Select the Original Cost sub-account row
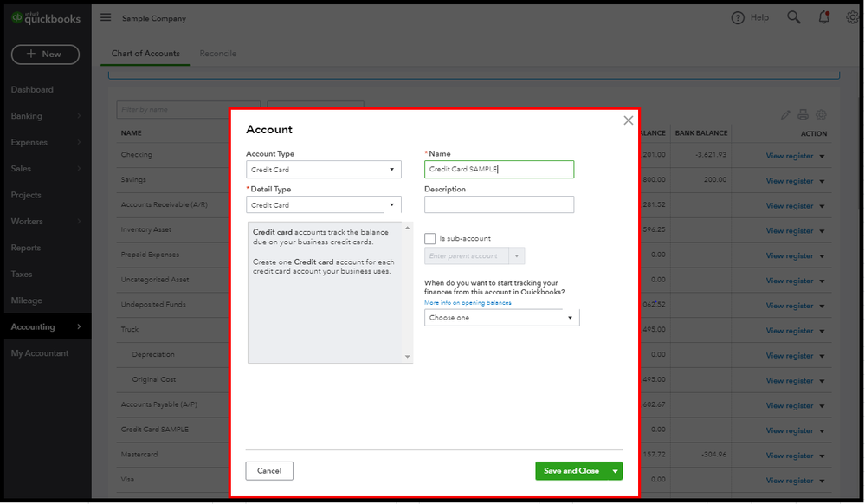The width and height of the screenshot is (865, 504). 154,380
